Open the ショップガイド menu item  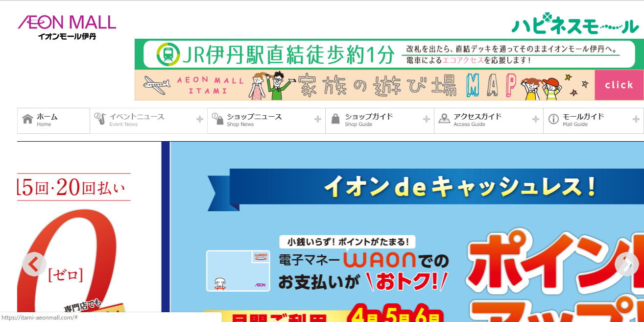click(x=380, y=121)
